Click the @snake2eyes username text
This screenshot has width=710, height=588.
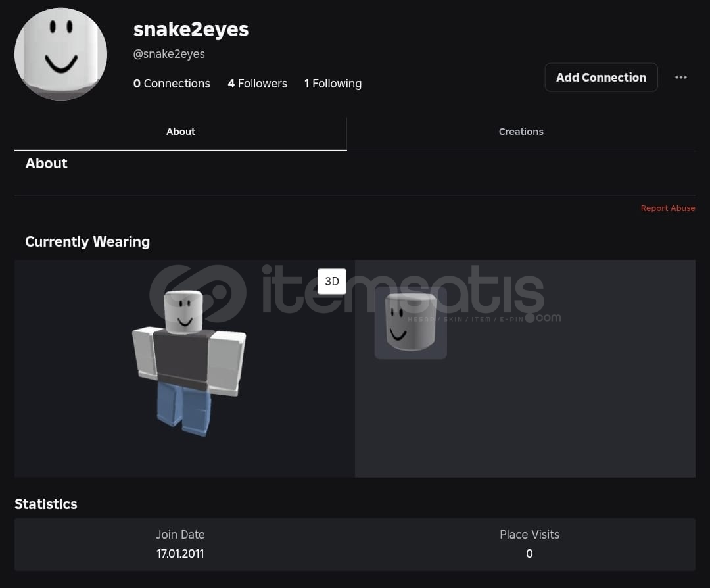pyautogui.click(x=169, y=54)
